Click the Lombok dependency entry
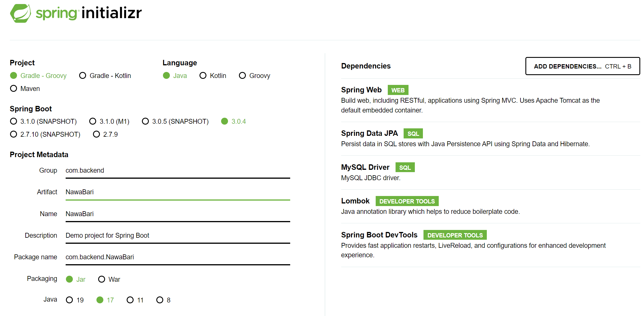The image size is (644, 316). pyautogui.click(x=489, y=206)
